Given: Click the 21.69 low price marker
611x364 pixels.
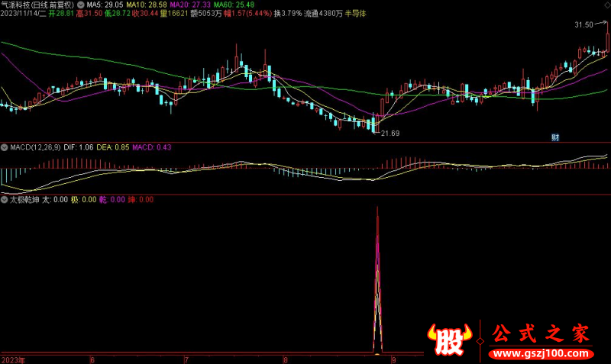Looking at the screenshot, I should [x=390, y=134].
